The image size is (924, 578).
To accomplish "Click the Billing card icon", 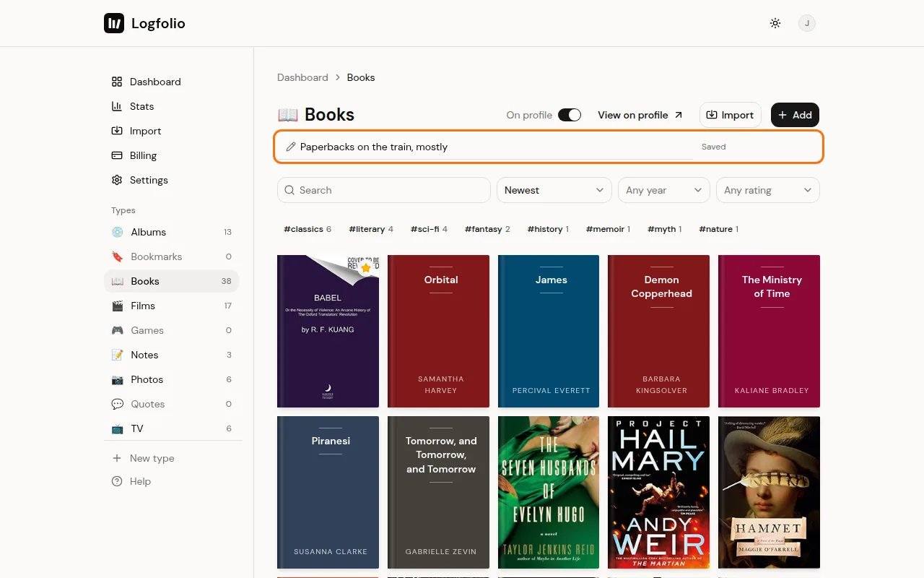I will click(x=117, y=155).
